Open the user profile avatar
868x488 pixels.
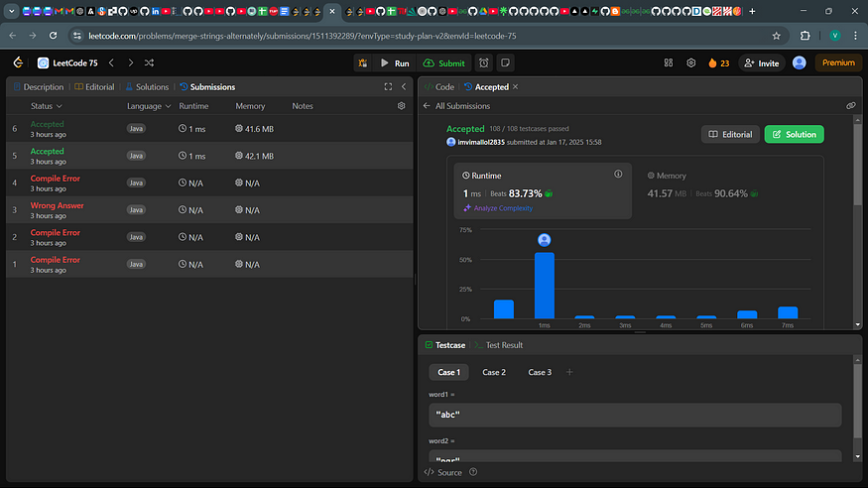799,63
